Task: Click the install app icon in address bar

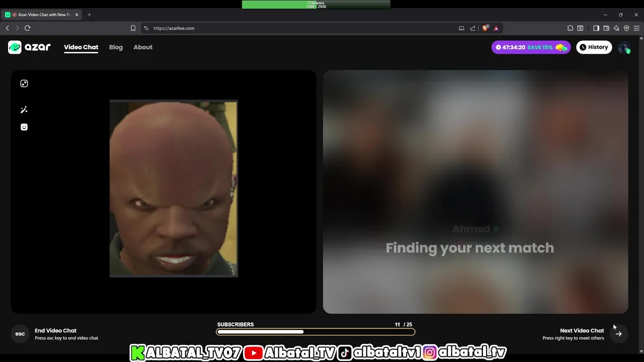Action: point(461,28)
